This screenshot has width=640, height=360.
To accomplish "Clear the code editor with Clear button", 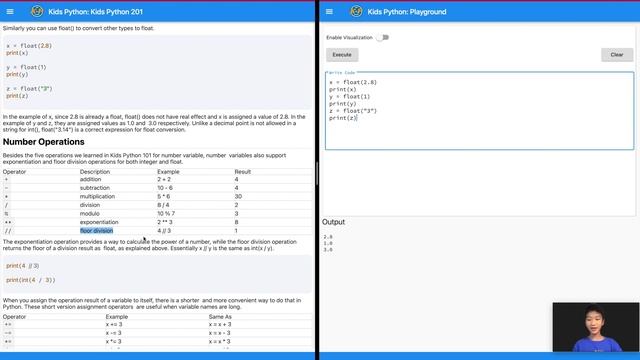I will (x=617, y=55).
